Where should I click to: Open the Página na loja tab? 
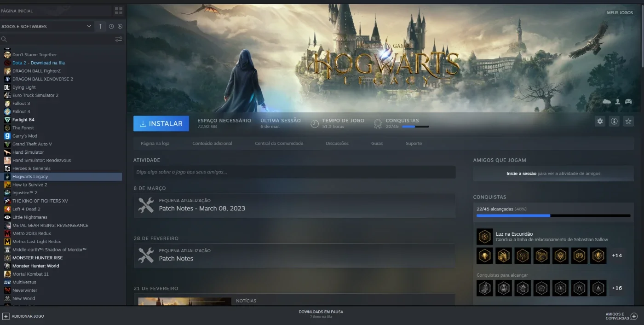(x=155, y=143)
